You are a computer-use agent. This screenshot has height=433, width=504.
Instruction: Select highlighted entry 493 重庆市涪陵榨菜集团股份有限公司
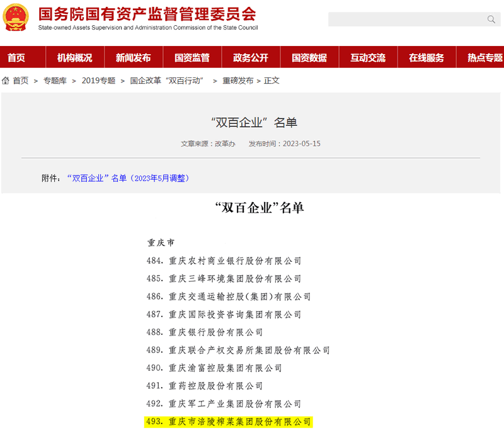click(x=229, y=422)
